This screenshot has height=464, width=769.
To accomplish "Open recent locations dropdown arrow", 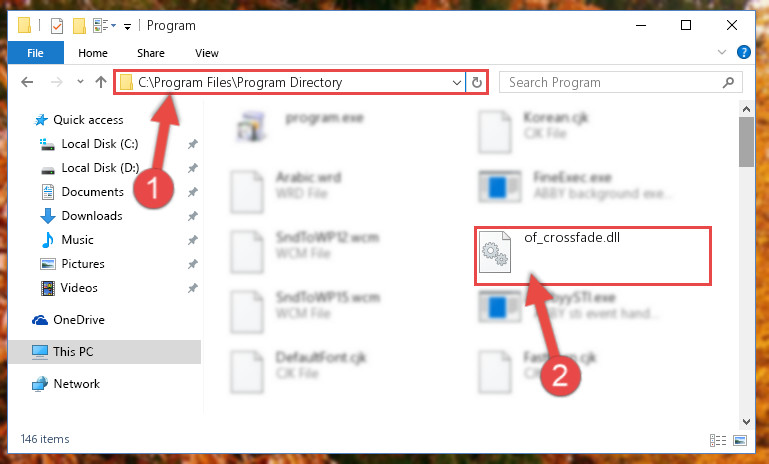I will [x=80, y=82].
